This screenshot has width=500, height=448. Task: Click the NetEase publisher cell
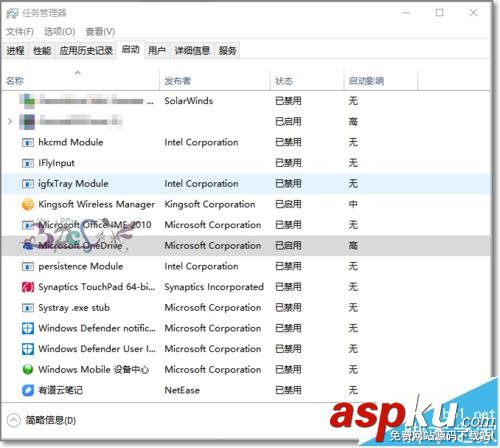click(x=182, y=390)
